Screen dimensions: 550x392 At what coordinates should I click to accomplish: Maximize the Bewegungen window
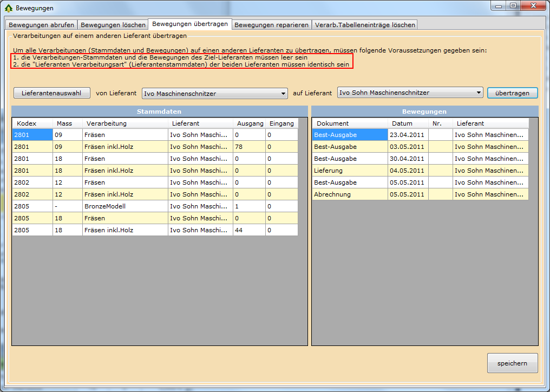[x=513, y=6]
